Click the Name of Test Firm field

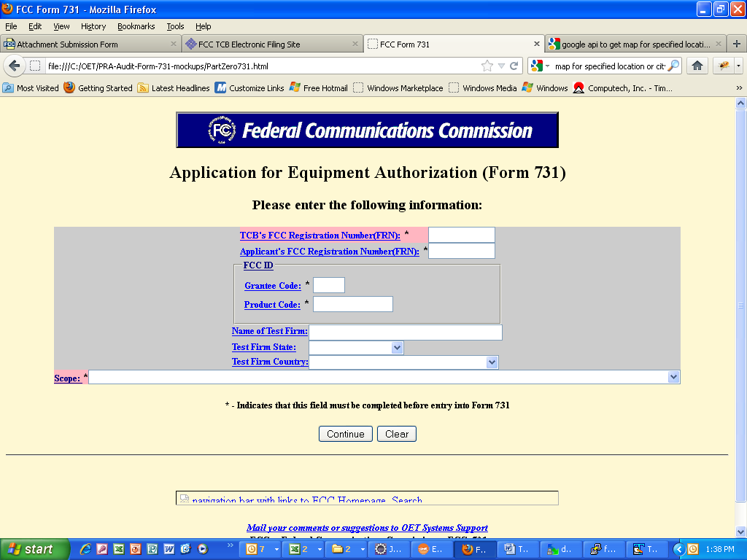(x=406, y=332)
